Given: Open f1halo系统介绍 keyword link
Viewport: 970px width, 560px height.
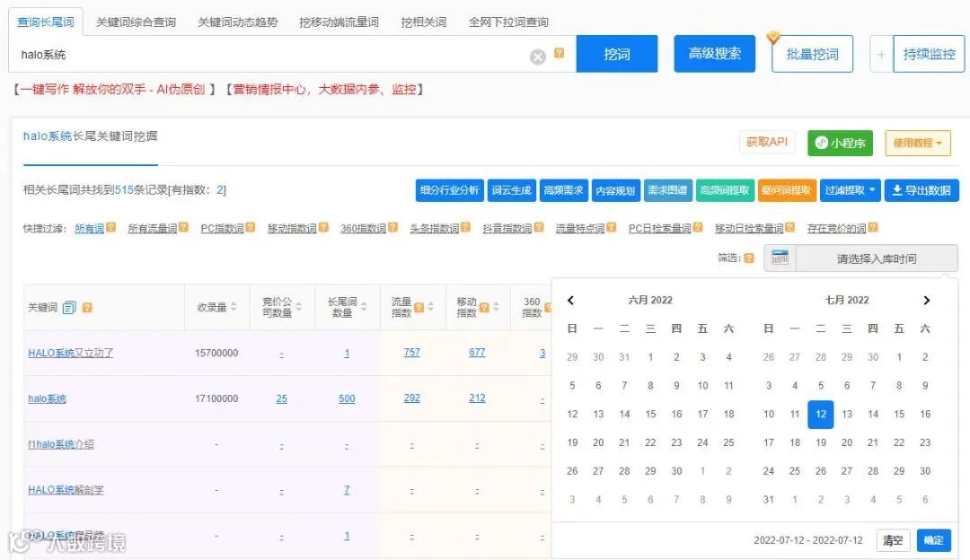Looking at the screenshot, I should tap(61, 444).
